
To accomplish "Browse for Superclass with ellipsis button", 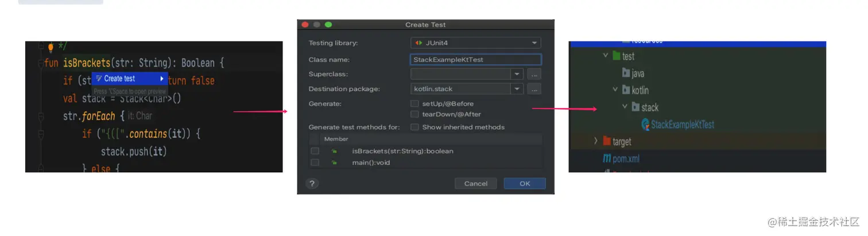I will [534, 74].
